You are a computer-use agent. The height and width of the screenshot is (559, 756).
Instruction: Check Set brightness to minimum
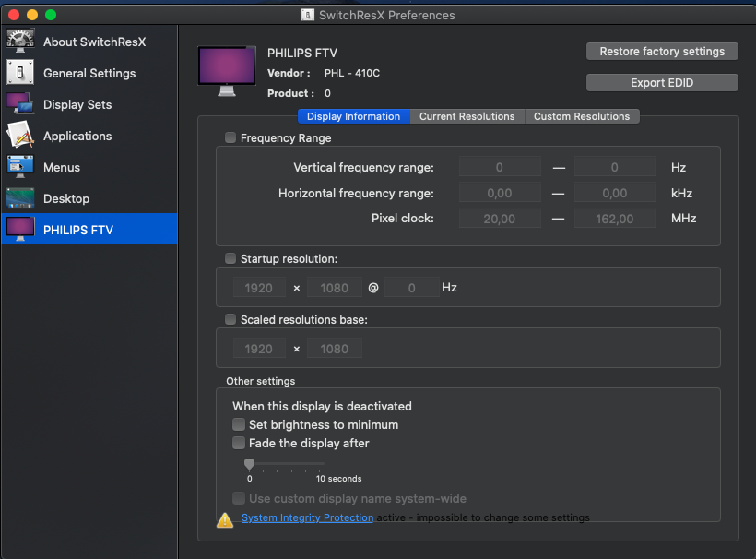click(x=239, y=424)
